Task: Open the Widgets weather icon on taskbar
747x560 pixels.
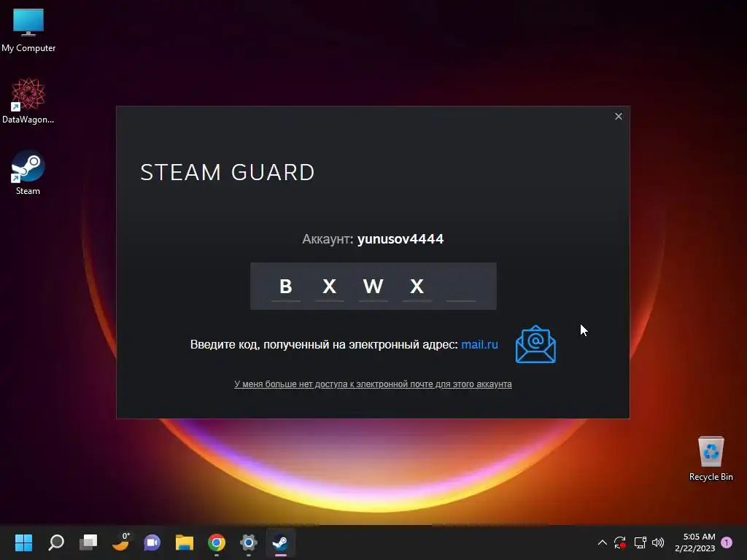Action: pyautogui.click(x=120, y=542)
